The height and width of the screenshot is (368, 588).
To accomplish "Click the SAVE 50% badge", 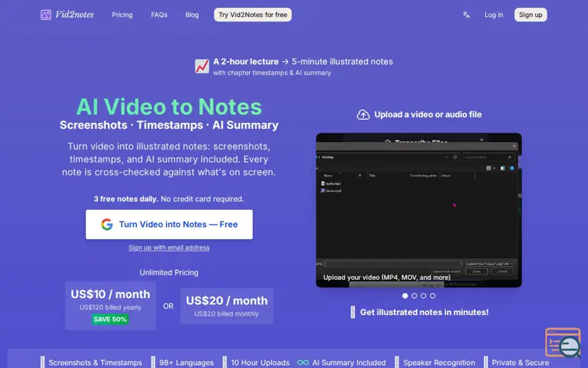I will (x=110, y=319).
